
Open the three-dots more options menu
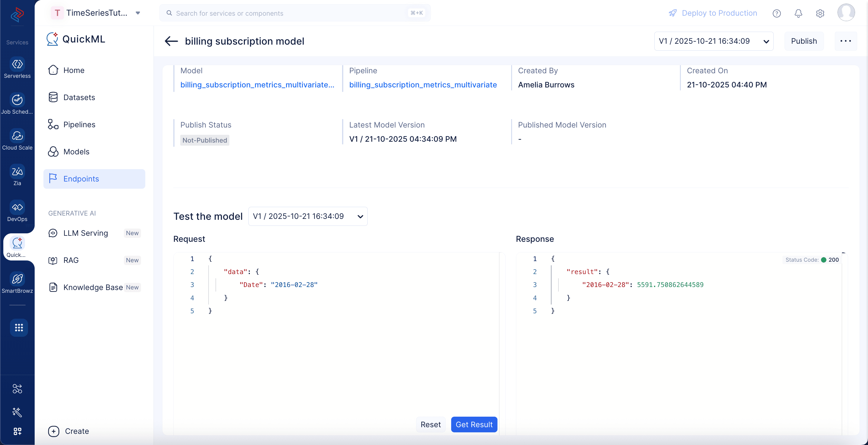pos(846,41)
